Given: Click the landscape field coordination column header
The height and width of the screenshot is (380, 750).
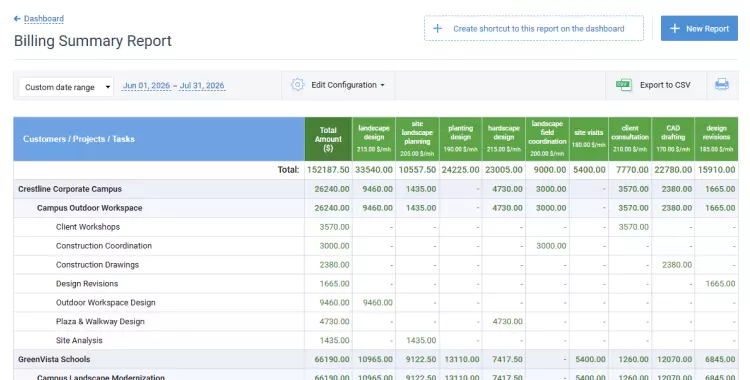Looking at the screenshot, I should [547, 139].
